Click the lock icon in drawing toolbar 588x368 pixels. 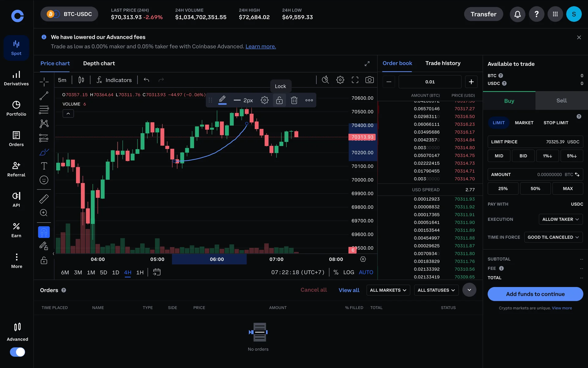click(x=279, y=100)
